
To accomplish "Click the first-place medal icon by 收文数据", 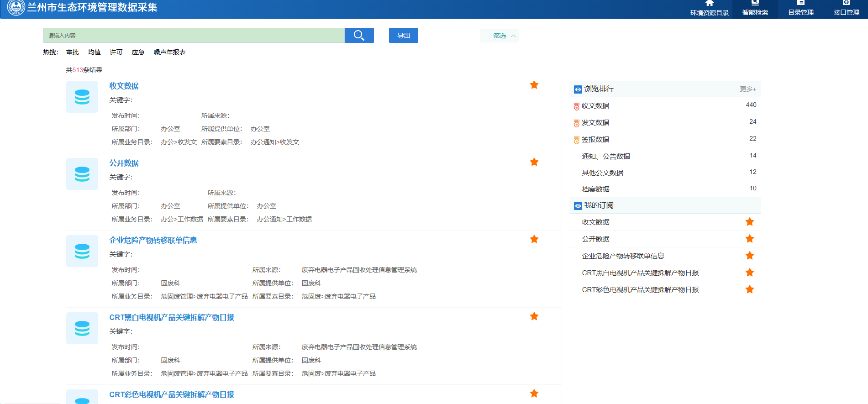I will (x=577, y=106).
